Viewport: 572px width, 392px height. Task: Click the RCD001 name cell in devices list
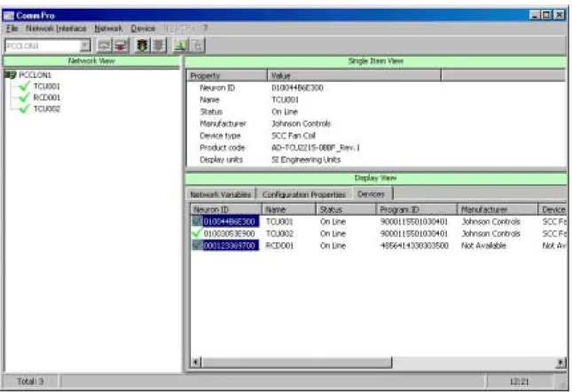(279, 246)
